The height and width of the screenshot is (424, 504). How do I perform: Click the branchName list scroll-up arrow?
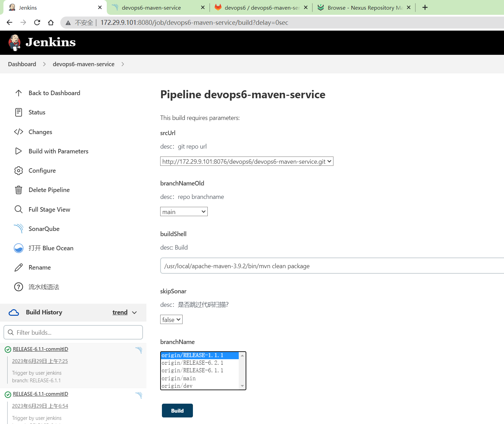[x=242, y=355]
